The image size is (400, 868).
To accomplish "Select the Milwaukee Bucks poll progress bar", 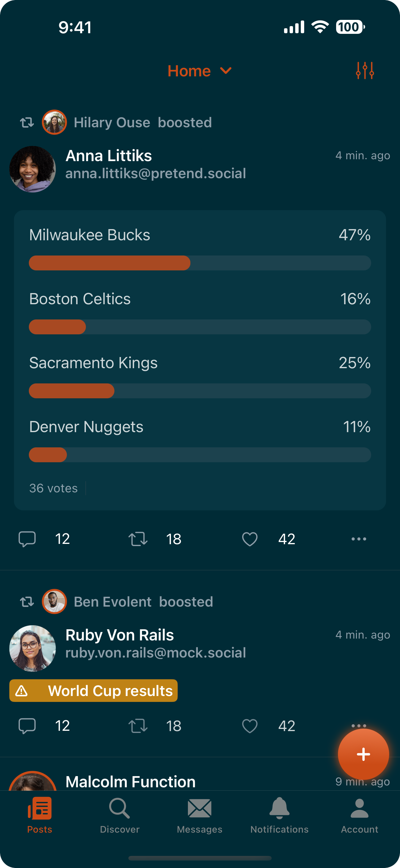I will coord(200,263).
